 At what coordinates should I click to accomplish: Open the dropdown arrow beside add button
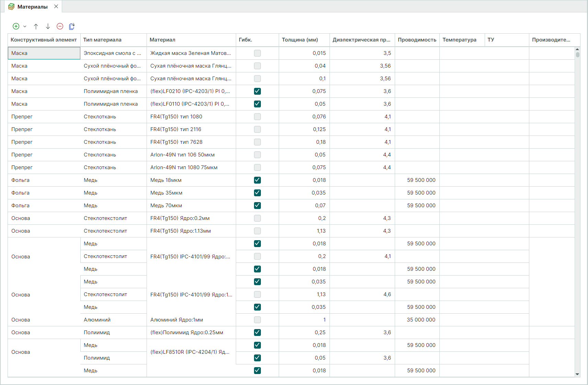25,26
